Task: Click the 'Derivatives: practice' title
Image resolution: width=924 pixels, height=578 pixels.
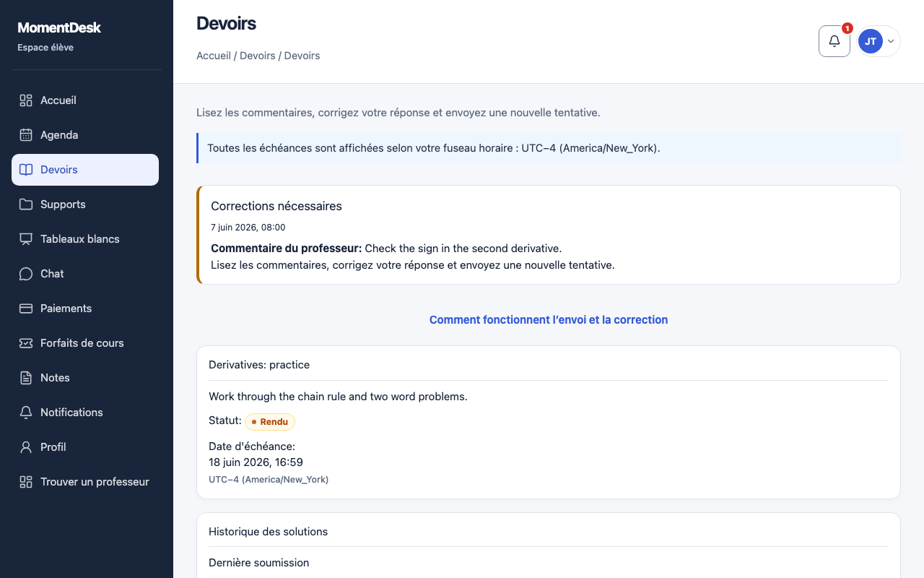Action: coord(259,365)
